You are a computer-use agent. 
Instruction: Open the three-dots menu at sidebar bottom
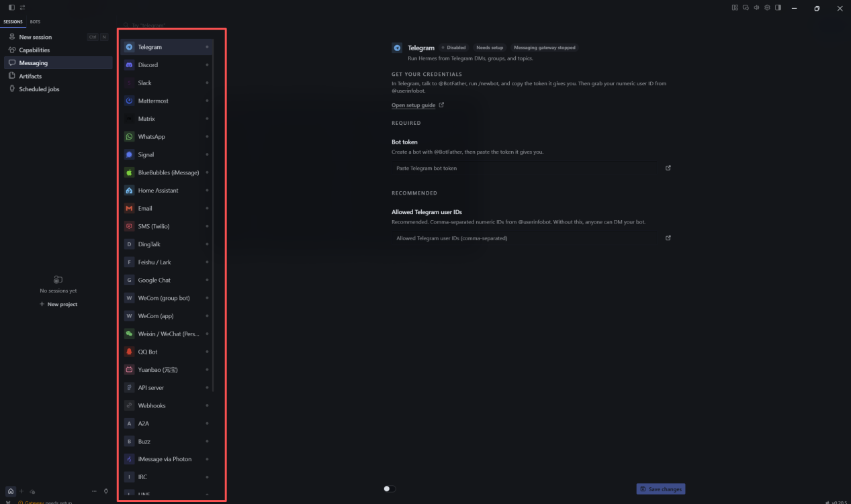(95, 491)
